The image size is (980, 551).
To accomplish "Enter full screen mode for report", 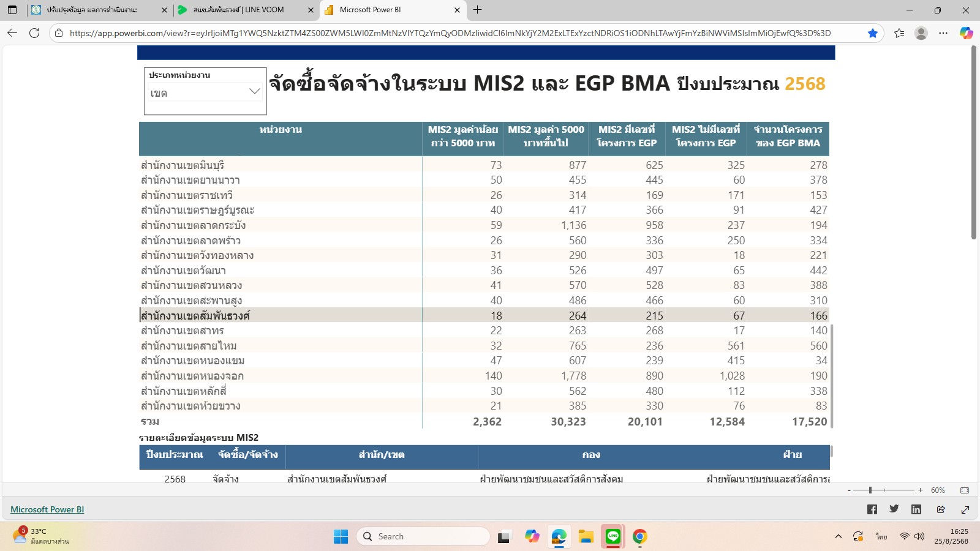I will pyautogui.click(x=965, y=509).
